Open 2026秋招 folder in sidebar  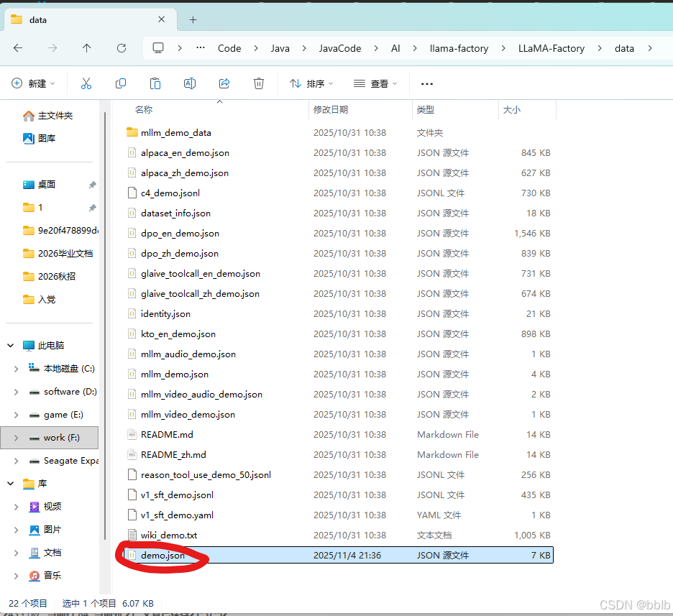point(49,276)
